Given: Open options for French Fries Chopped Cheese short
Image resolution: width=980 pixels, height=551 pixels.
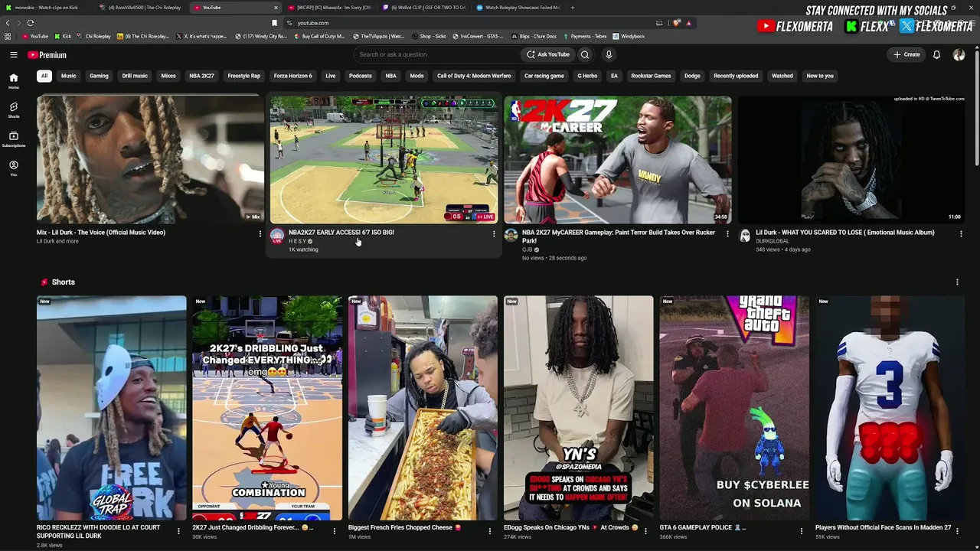Looking at the screenshot, I should [x=490, y=530].
